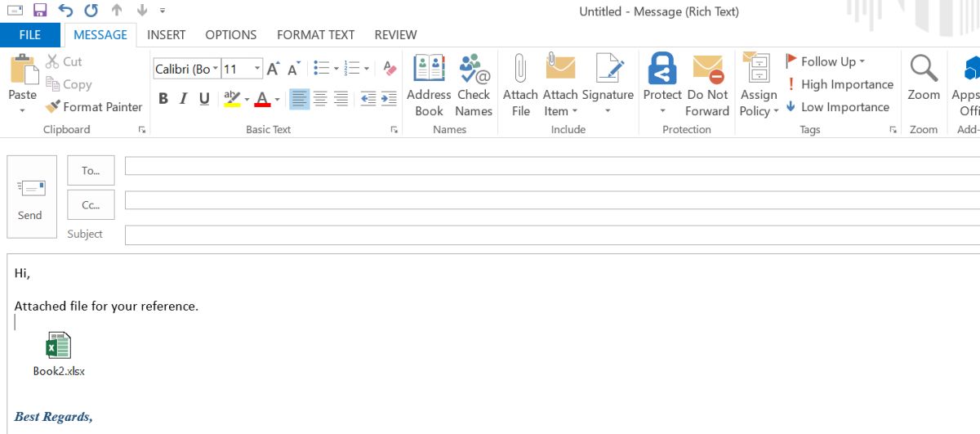Image resolution: width=980 pixels, height=434 pixels.
Task: Switch to the REVIEW tab
Action: (395, 34)
